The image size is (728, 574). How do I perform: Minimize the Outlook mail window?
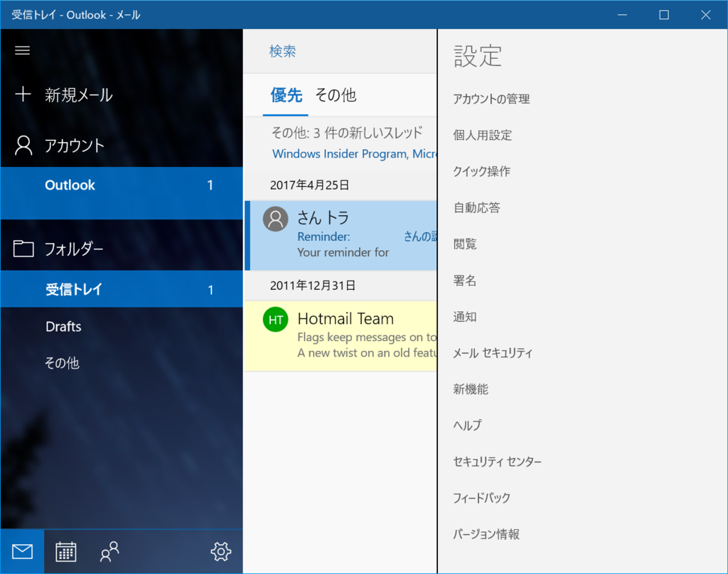tap(622, 15)
